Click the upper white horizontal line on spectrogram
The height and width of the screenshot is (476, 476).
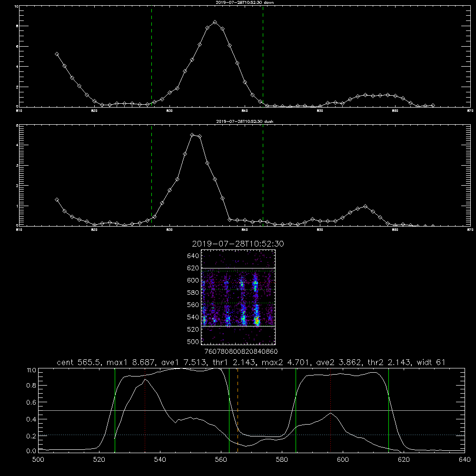pos(238,268)
